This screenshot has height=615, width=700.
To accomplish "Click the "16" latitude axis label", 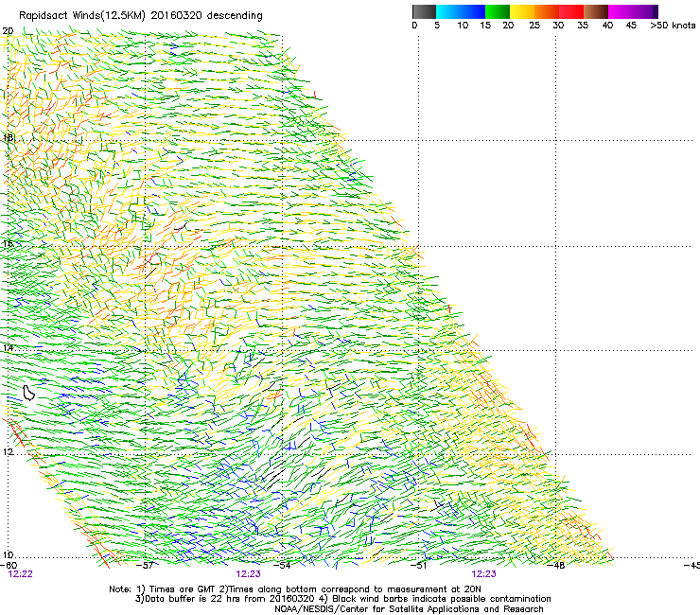I will [8, 243].
